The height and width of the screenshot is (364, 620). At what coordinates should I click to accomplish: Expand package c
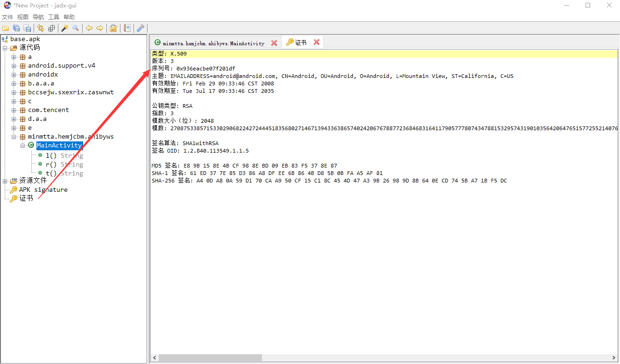point(14,101)
